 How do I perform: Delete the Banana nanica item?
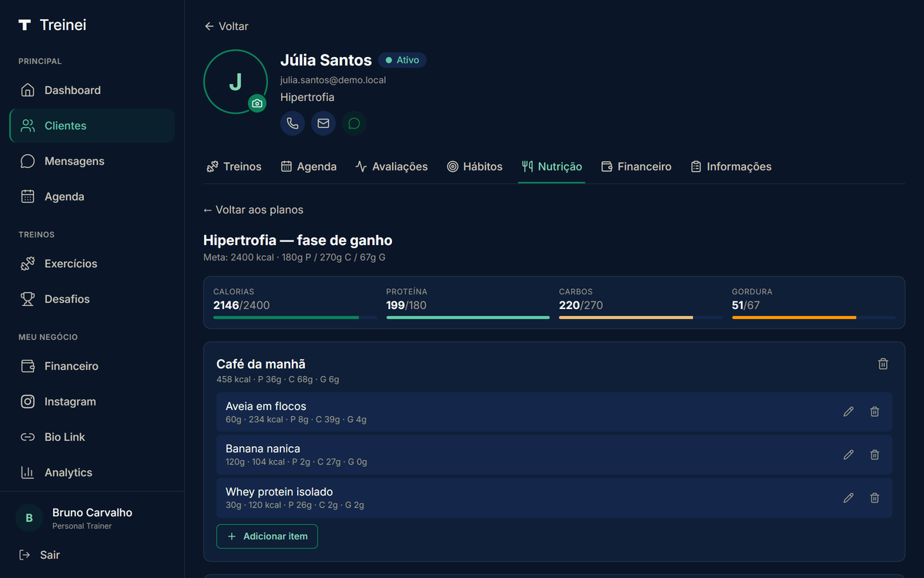875,455
